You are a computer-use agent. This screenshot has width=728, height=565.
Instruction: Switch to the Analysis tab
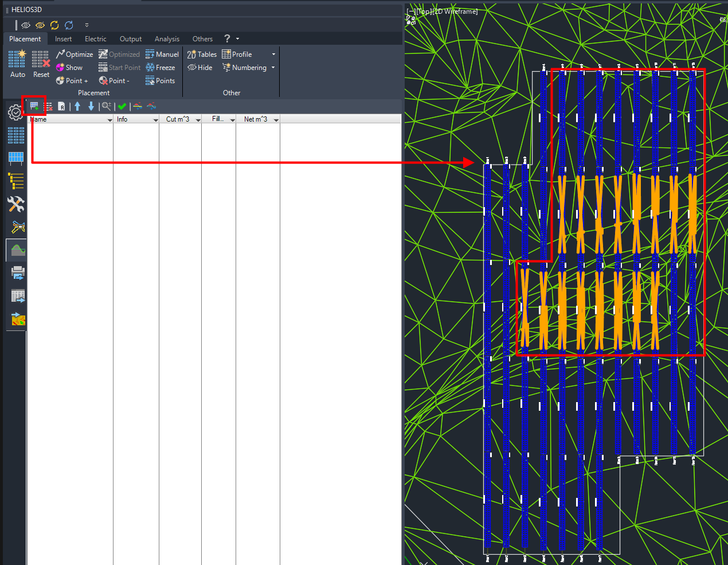click(167, 39)
